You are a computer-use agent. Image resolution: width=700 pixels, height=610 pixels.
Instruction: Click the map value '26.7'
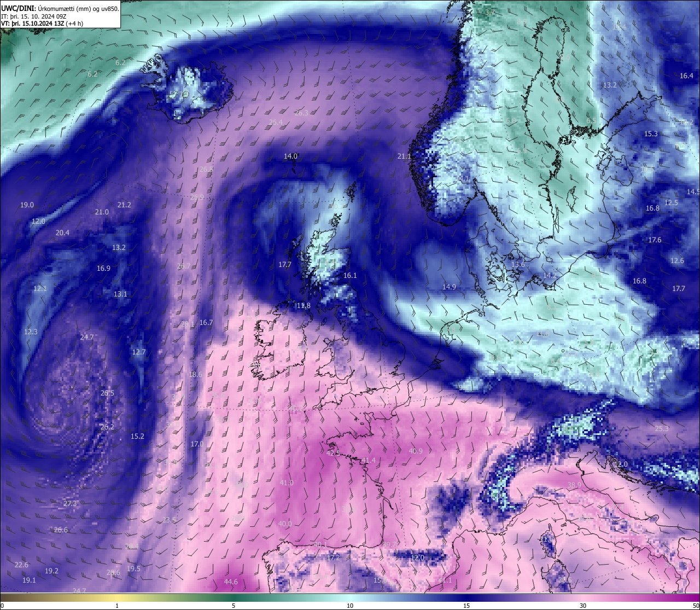point(184,266)
